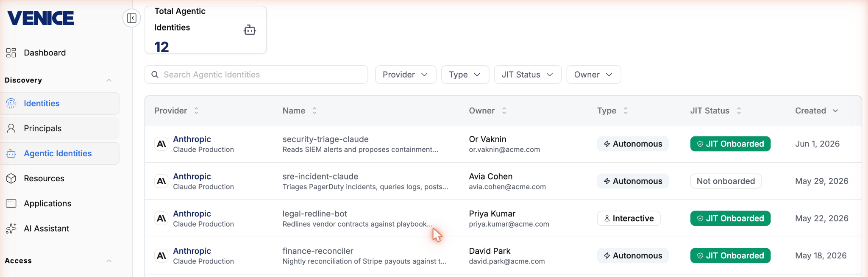Click owner David Park
868x277 pixels.
pyautogui.click(x=490, y=251)
